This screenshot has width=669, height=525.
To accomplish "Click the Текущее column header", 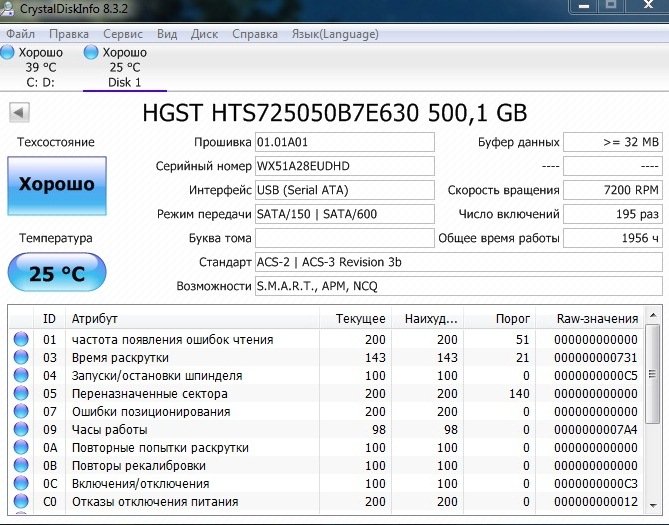I will pyautogui.click(x=355, y=318).
